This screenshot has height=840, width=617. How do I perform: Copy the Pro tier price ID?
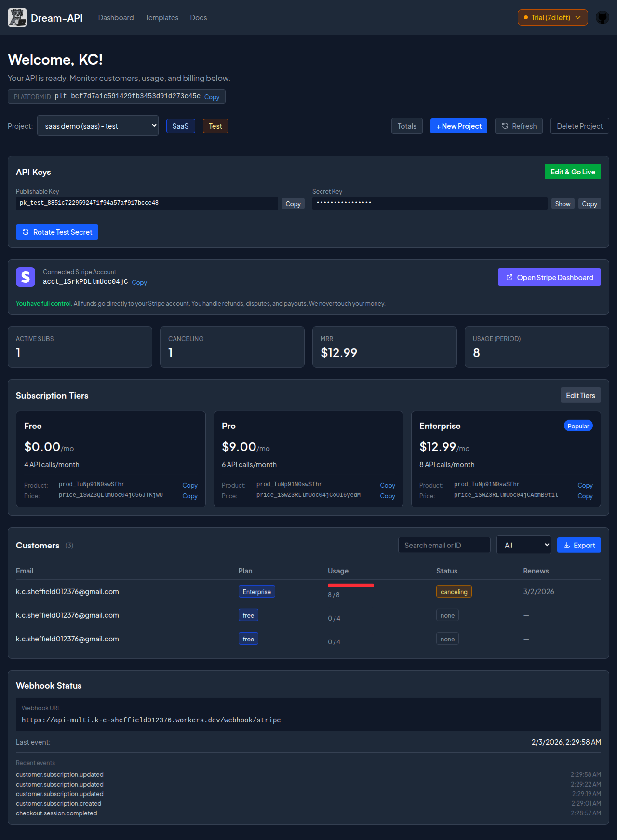point(388,496)
